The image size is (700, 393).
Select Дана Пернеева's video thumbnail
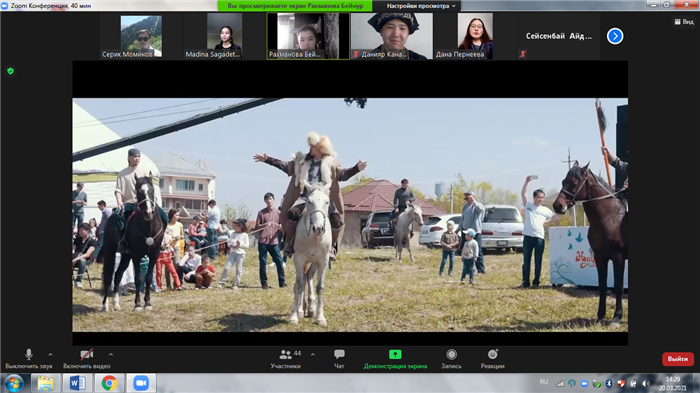(475, 36)
